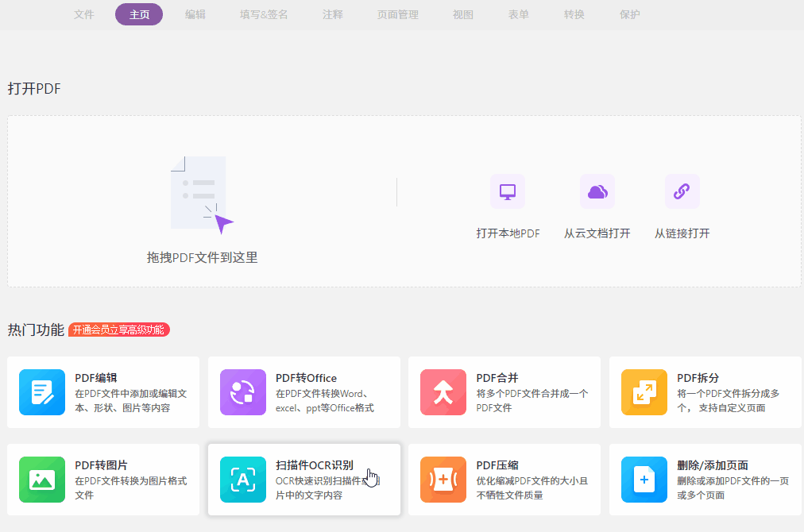804x532 pixels.
Task: Switch to the 转换 tab
Action: coord(574,14)
